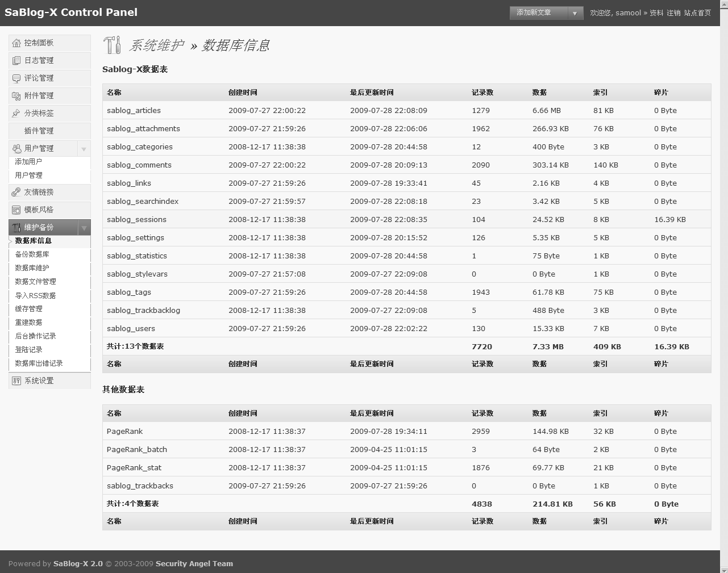Open 缓存管理 submenu link
This screenshot has width=728, height=573.
point(28,309)
